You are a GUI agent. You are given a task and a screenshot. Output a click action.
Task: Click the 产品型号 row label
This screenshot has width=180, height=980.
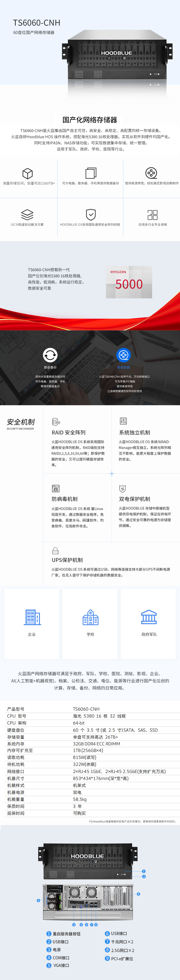tap(16, 709)
